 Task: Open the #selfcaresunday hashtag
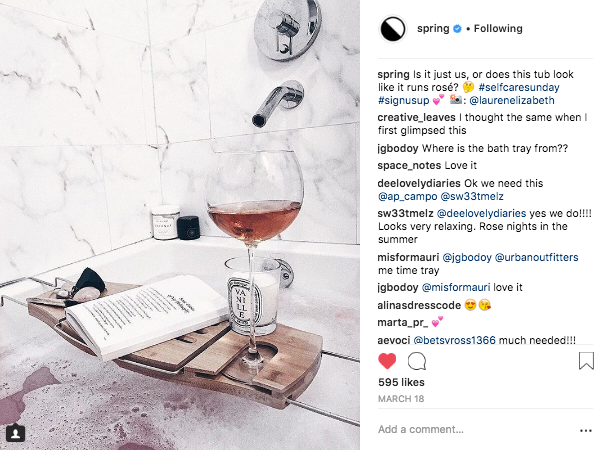(519, 87)
